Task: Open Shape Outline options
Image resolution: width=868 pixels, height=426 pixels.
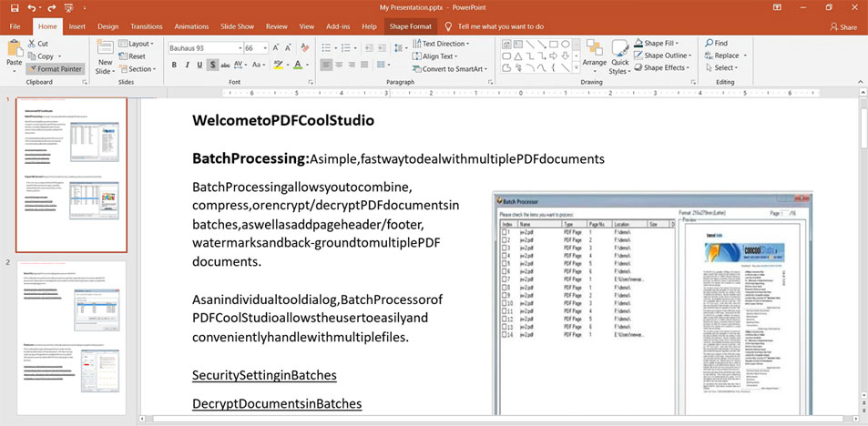Action: click(x=663, y=56)
